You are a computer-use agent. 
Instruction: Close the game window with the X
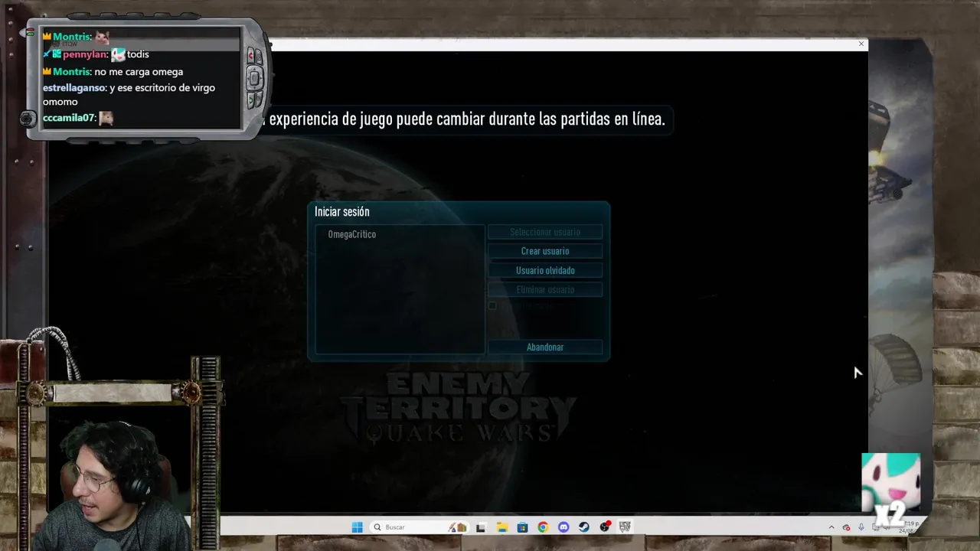[x=861, y=44]
